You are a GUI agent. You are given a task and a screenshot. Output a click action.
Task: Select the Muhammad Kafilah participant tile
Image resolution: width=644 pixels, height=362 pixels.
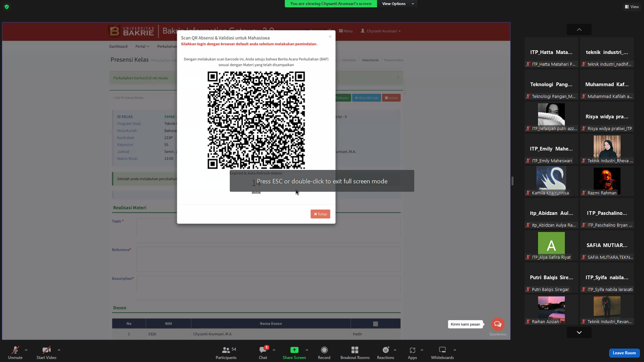[607, 84]
